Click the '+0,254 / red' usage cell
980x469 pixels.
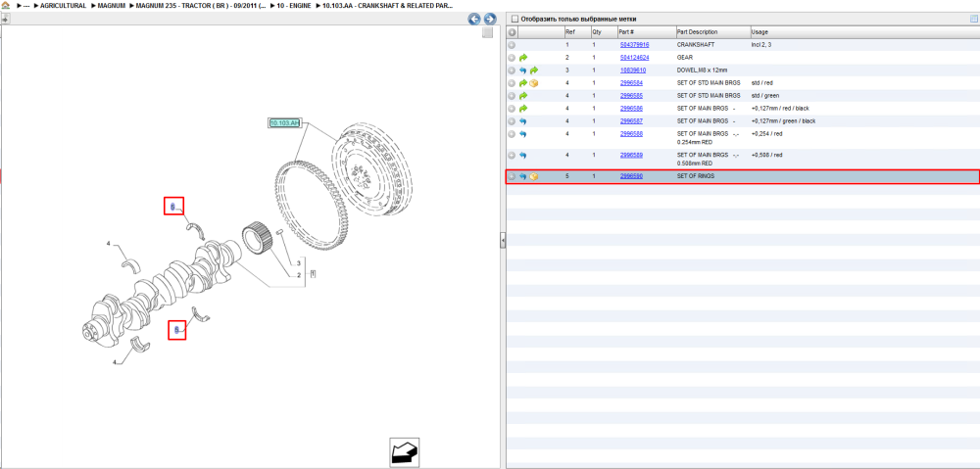pyautogui.click(x=767, y=133)
